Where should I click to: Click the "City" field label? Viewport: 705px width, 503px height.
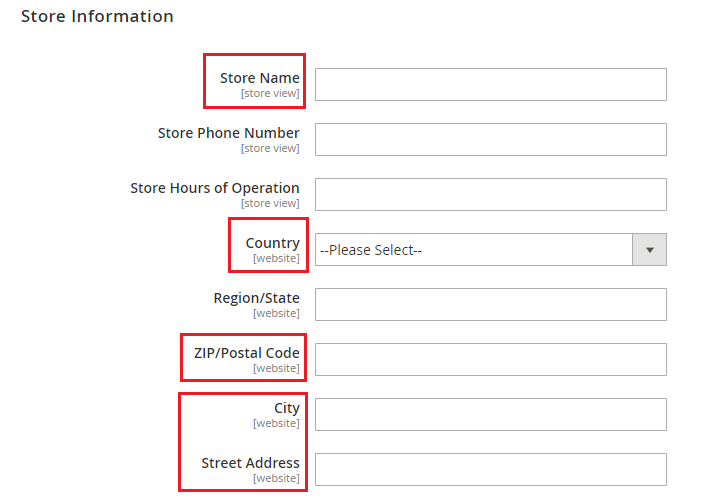pyautogui.click(x=286, y=408)
